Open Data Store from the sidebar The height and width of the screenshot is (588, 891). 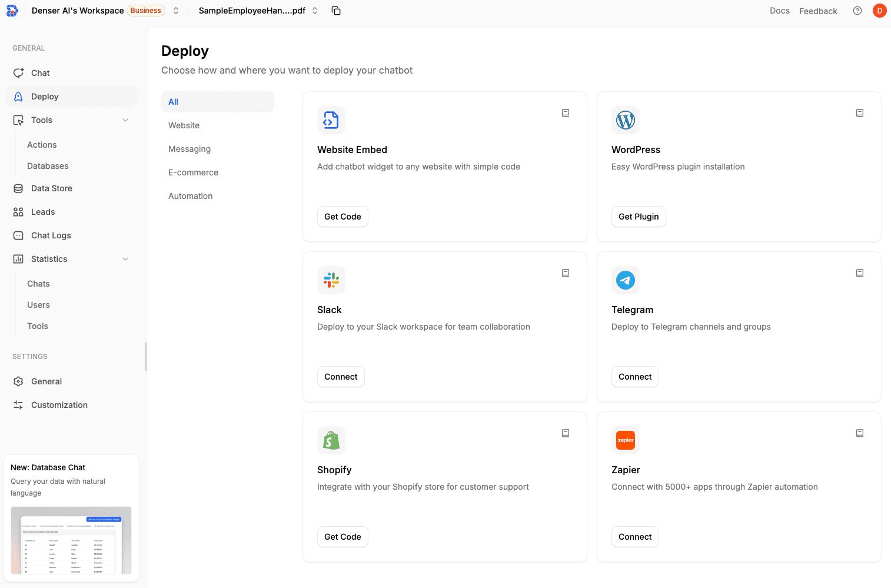coord(51,188)
